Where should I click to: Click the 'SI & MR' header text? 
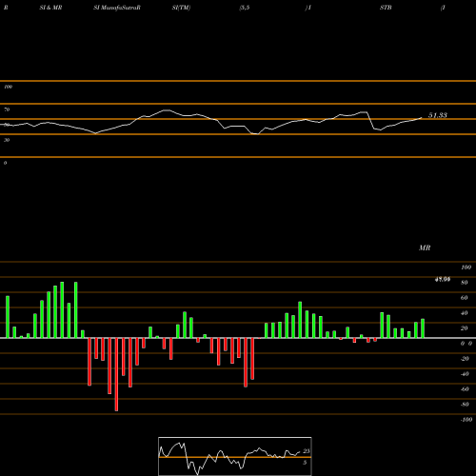coord(50,8)
